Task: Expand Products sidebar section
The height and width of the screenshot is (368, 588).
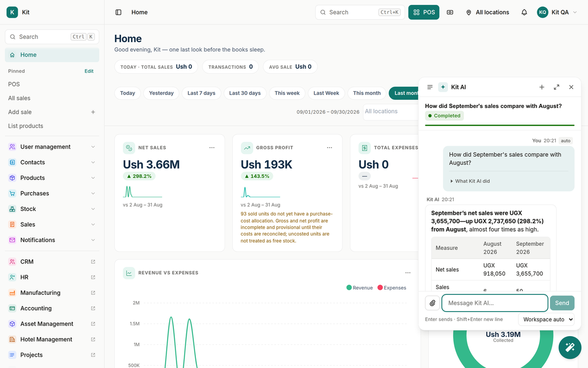Action: point(52,178)
